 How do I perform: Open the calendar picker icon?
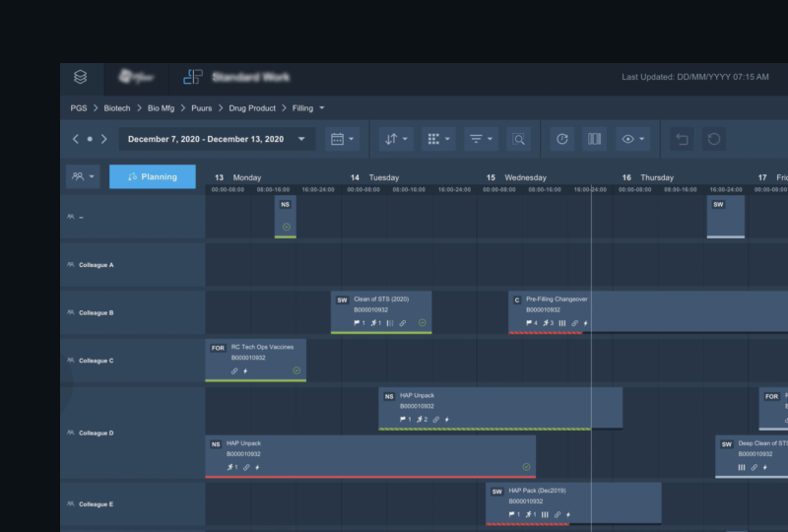pyautogui.click(x=338, y=139)
